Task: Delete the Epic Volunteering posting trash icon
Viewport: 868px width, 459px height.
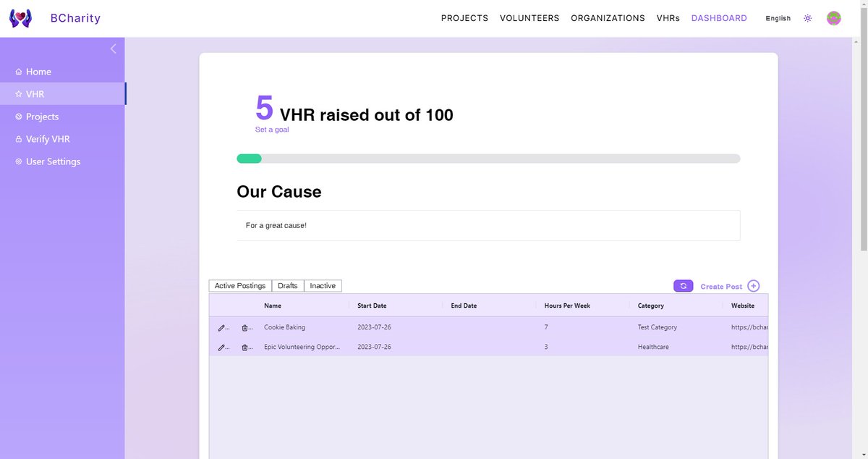Action: click(x=244, y=348)
